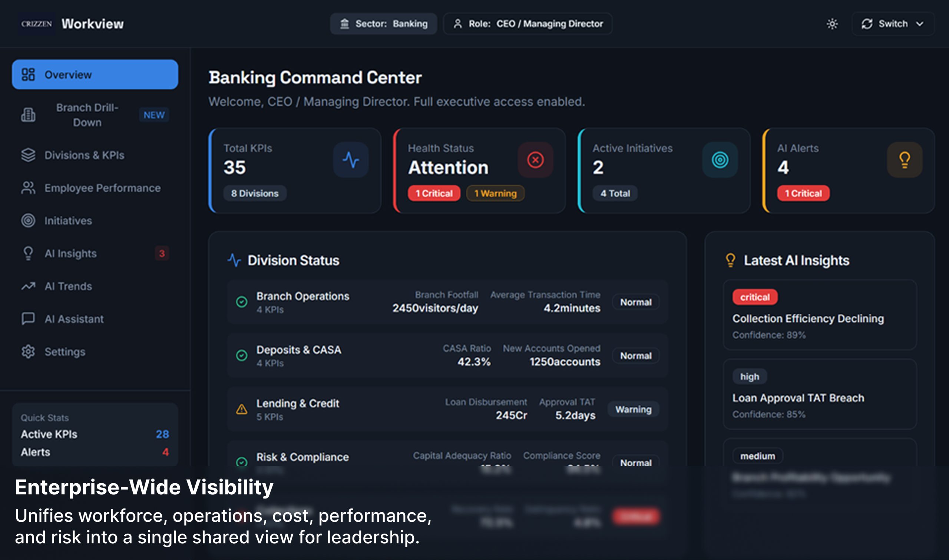Click the AI Alerts lightbulb card icon
The width and height of the screenshot is (949, 560).
905,160
